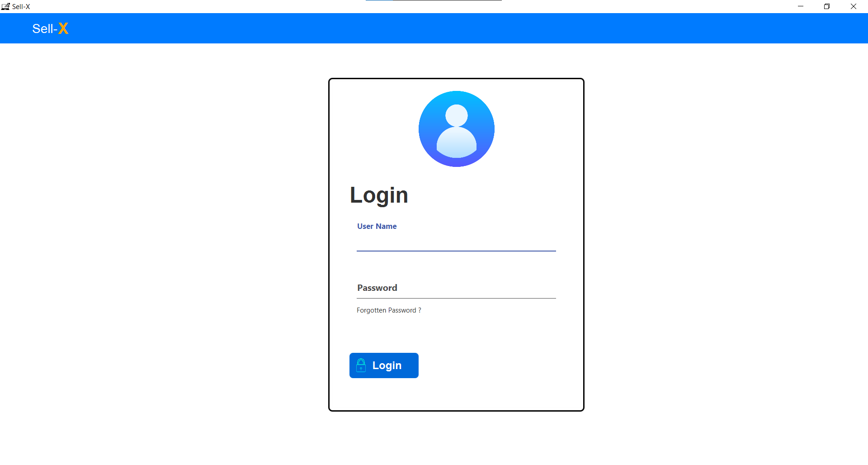This screenshot has height=465, width=868.
Task: Click the large Login heading
Action: (x=379, y=195)
